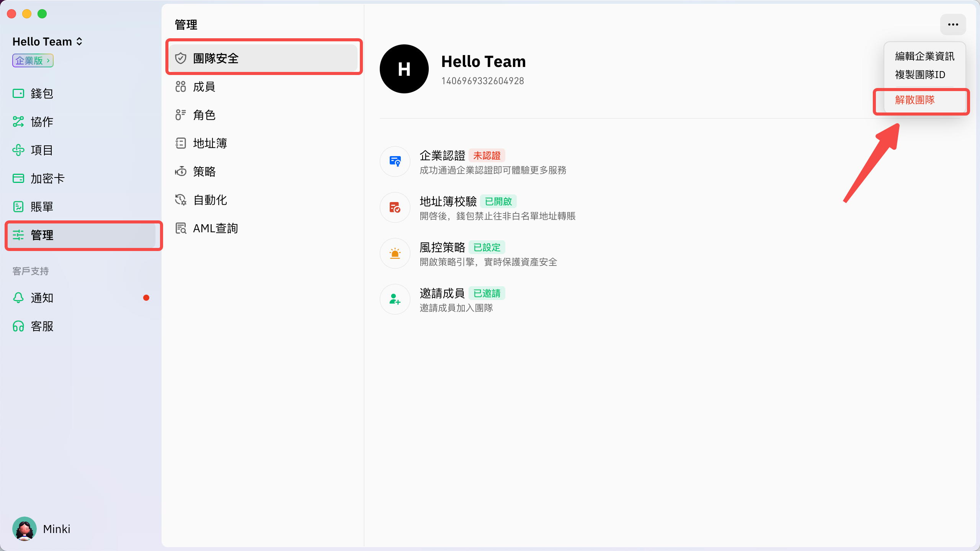Toggle the three-dot more options menu
Image resolution: width=980 pixels, height=551 pixels.
[x=953, y=24]
